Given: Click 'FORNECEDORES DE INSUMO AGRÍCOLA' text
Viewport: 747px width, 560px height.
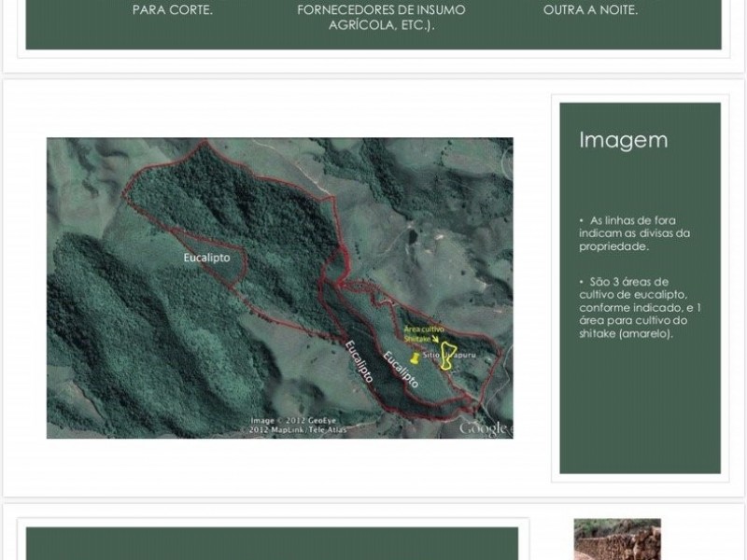Looking at the screenshot, I should pyautogui.click(x=381, y=18).
